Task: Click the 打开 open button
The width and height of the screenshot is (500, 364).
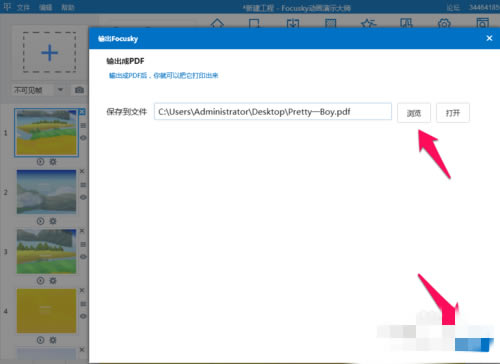Action: pos(453,113)
